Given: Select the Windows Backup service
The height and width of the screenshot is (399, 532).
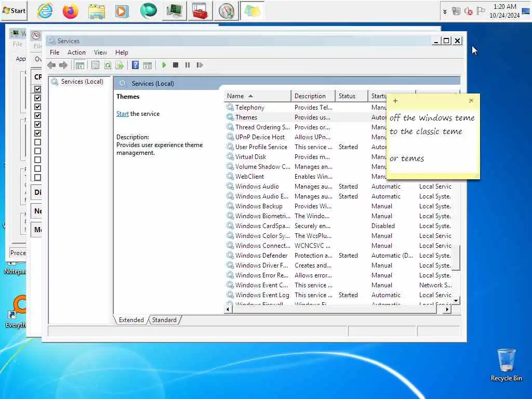Looking at the screenshot, I should pyautogui.click(x=338, y=206).
